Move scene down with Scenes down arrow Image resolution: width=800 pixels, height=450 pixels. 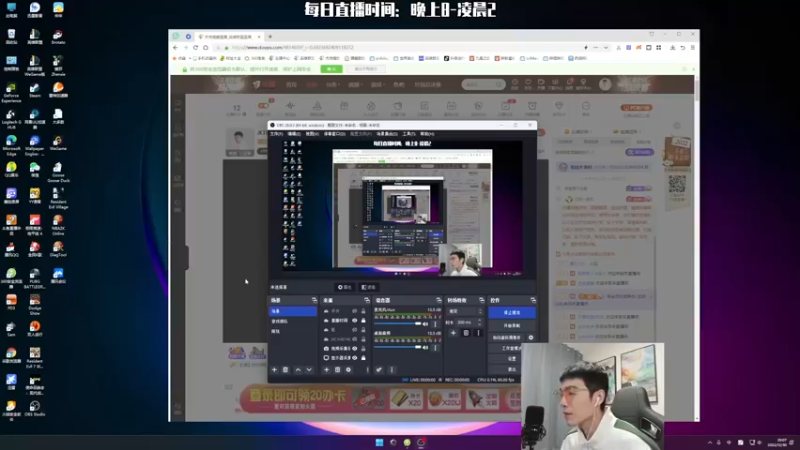click(x=309, y=370)
